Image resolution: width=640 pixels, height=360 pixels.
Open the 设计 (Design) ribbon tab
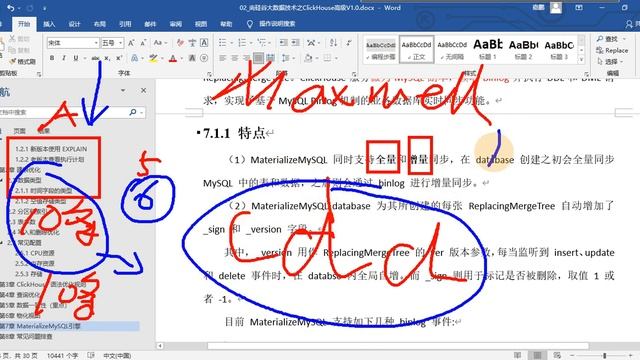[x=74, y=24]
